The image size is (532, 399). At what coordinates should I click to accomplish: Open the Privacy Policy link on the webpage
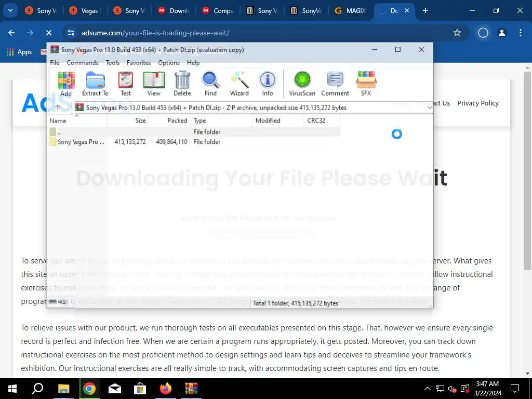coord(478,103)
